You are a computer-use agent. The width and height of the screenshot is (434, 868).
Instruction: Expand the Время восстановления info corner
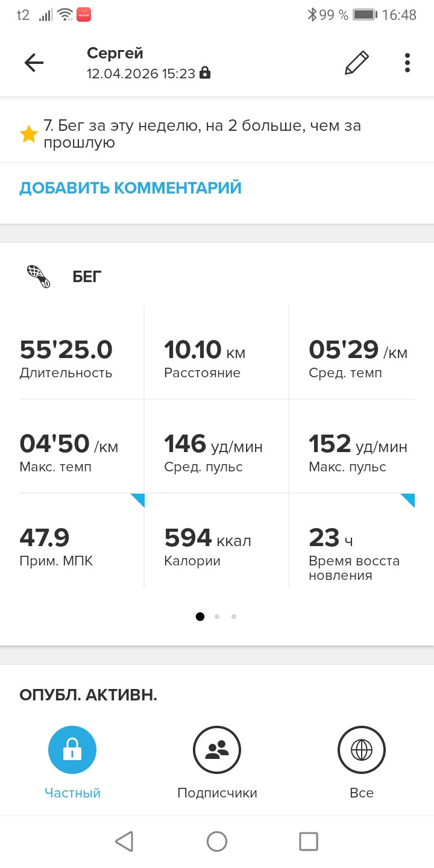[x=407, y=500]
